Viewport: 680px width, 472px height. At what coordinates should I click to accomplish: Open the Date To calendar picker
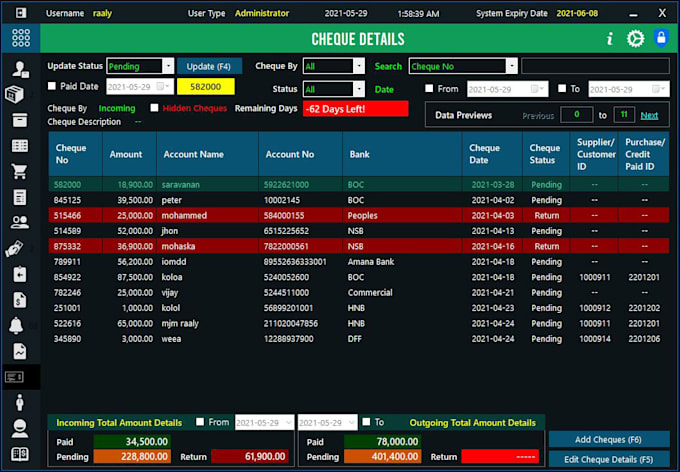click(x=659, y=89)
